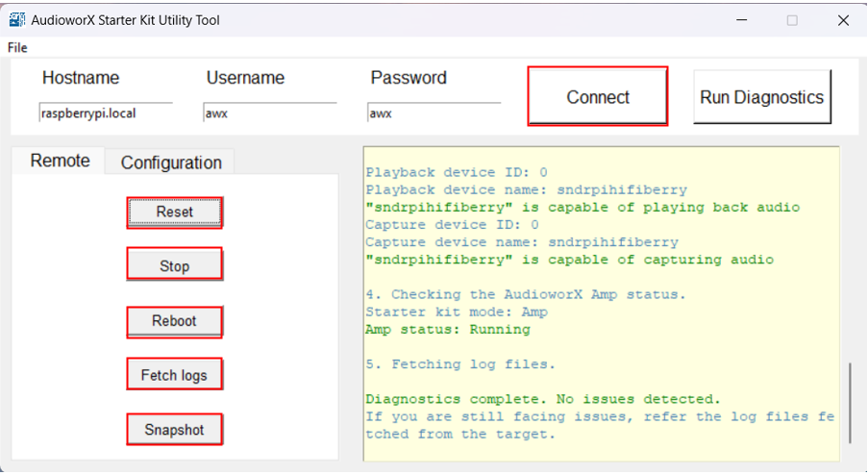Reboot the remote device
The height and width of the screenshot is (475, 868).
click(x=174, y=321)
